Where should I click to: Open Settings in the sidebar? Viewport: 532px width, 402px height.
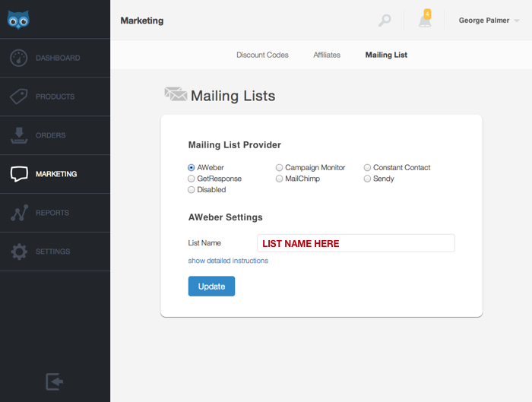coord(55,252)
